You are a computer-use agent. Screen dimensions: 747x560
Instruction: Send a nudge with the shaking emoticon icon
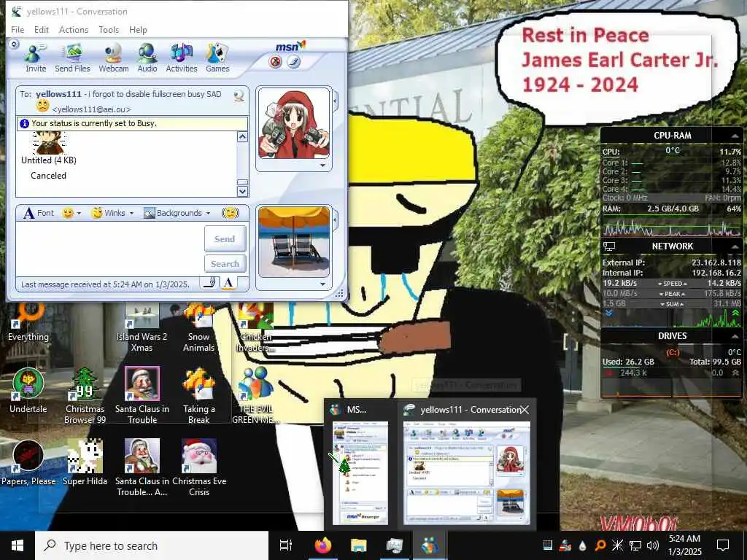[x=231, y=213]
